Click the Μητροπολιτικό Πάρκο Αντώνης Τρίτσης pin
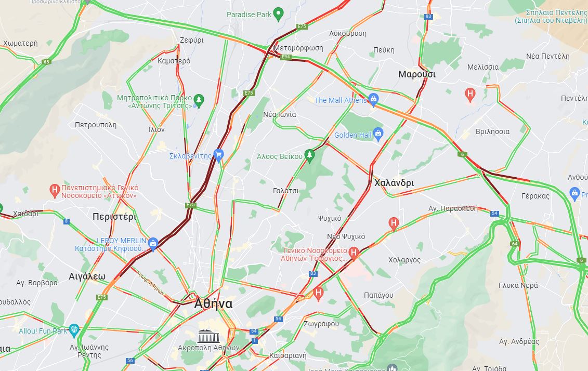The height and width of the screenshot is (371, 588). pos(199,101)
